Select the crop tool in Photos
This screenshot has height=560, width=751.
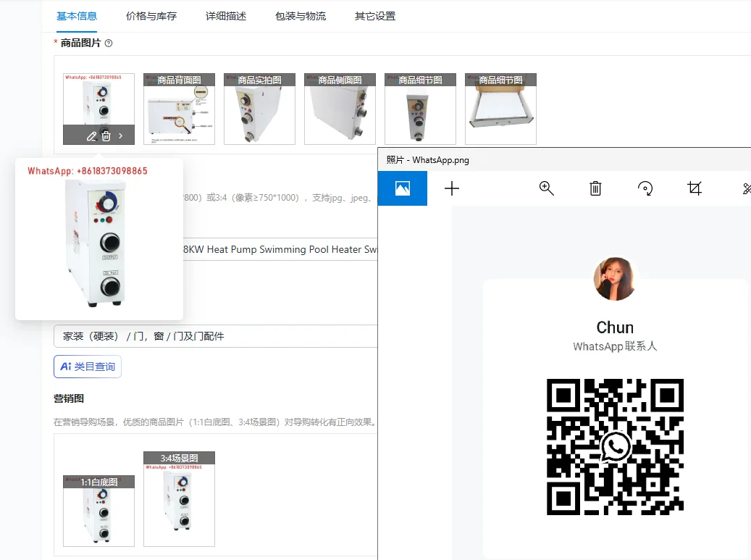[x=695, y=188]
